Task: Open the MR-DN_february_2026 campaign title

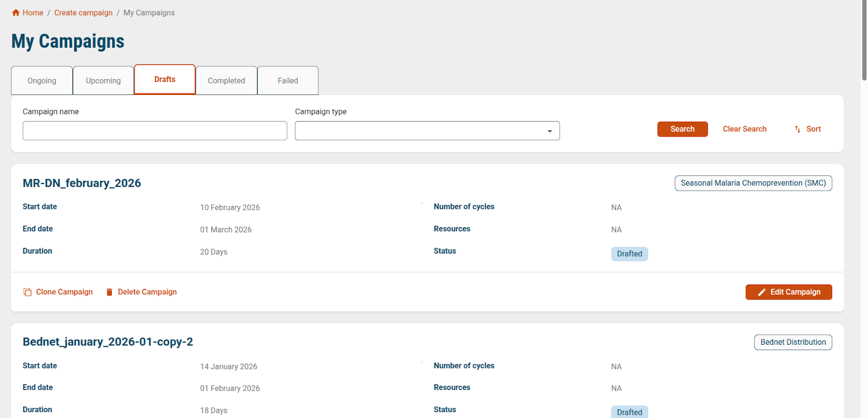Action: (x=82, y=183)
